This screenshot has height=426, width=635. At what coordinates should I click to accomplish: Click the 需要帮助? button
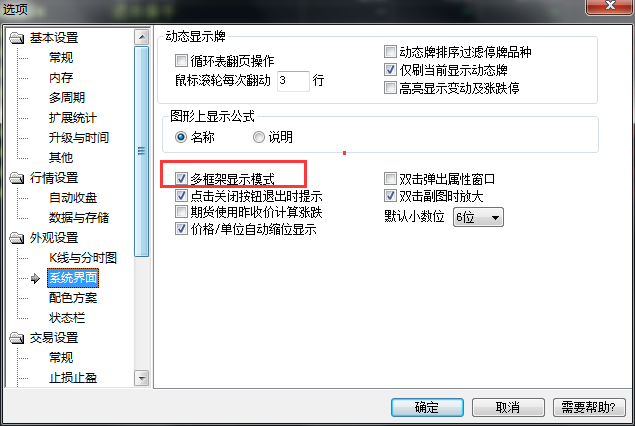(x=589, y=407)
